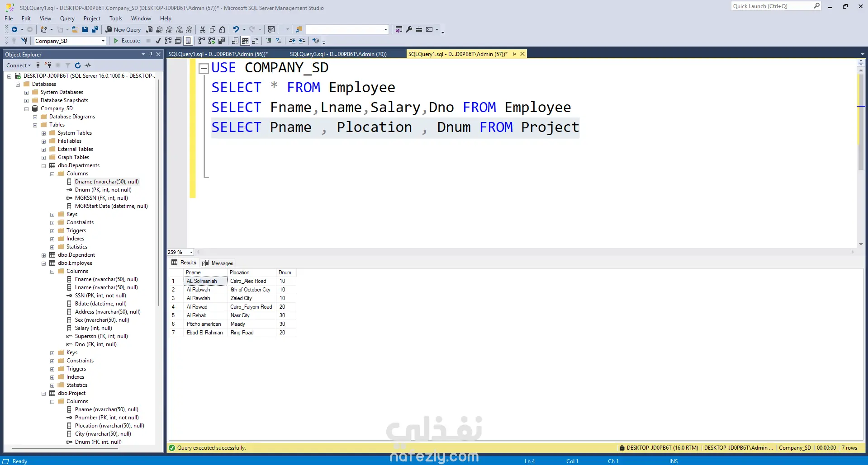Image resolution: width=868 pixels, height=465 pixels.
Task: Toggle Query Options button
Action: coord(178,41)
